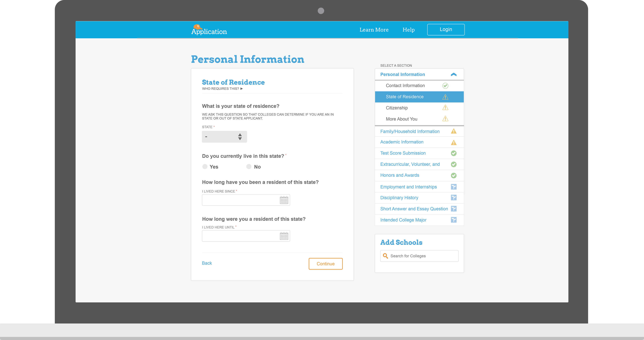Click the Employment and Internships sprout icon
This screenshot has height=340, width=644.
pyautogui.click(x=453, y=187)
